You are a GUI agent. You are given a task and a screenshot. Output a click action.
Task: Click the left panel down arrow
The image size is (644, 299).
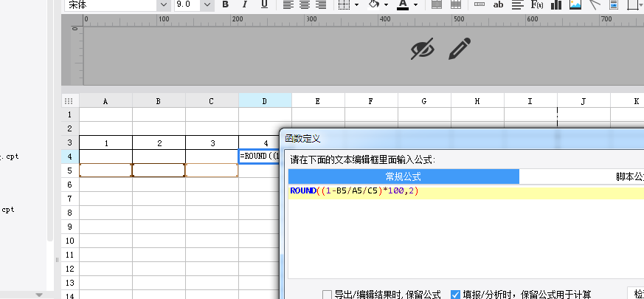pyautogui.click(x=39, y=295)
